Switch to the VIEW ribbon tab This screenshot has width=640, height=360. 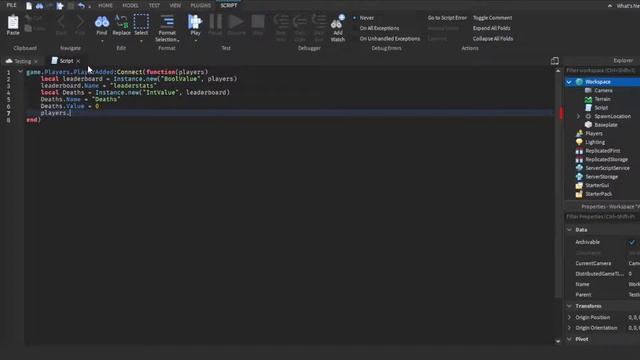pyautogui.click(x=175, y=5)
